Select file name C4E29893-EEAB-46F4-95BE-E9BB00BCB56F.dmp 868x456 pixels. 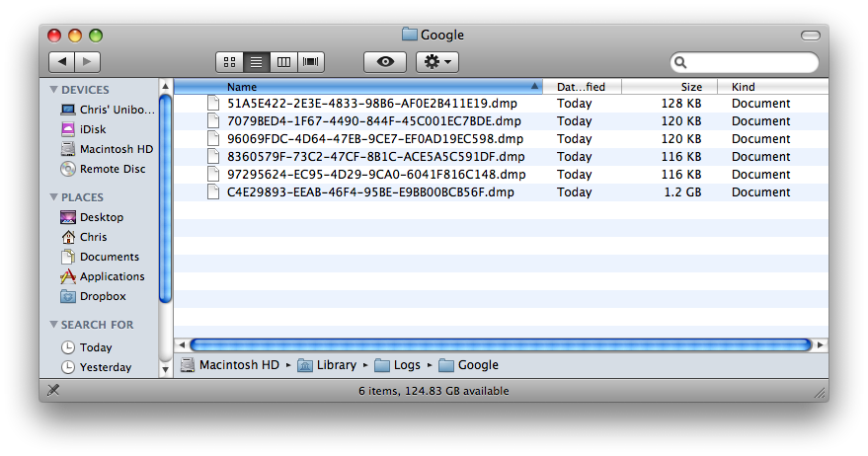click(370, 192)
